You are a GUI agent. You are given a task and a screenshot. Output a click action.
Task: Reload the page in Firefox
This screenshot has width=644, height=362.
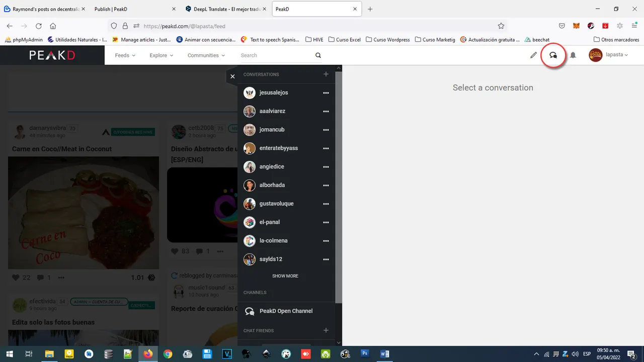tap(39, 26)
